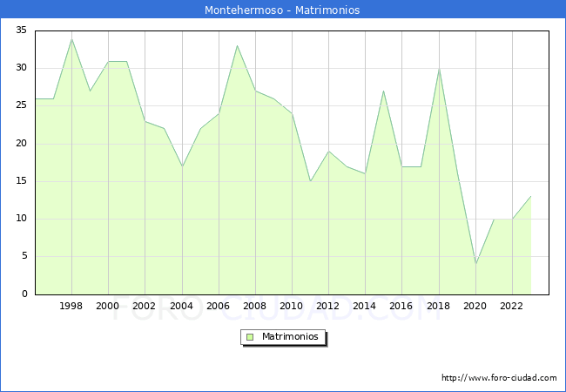Click the y-axis value 30
This screenshot has width=566, height=392.
(x=22, y=67)
